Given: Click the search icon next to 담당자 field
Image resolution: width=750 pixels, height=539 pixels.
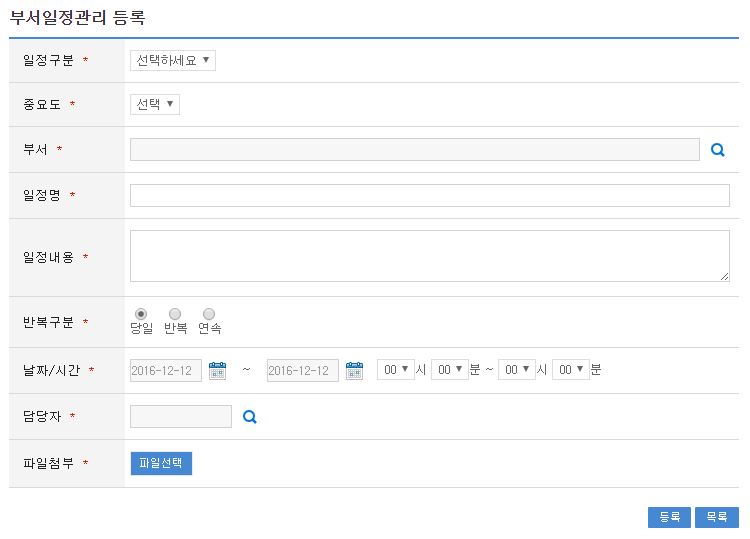Looking at the screenshot, I should (x=250, y=417).
